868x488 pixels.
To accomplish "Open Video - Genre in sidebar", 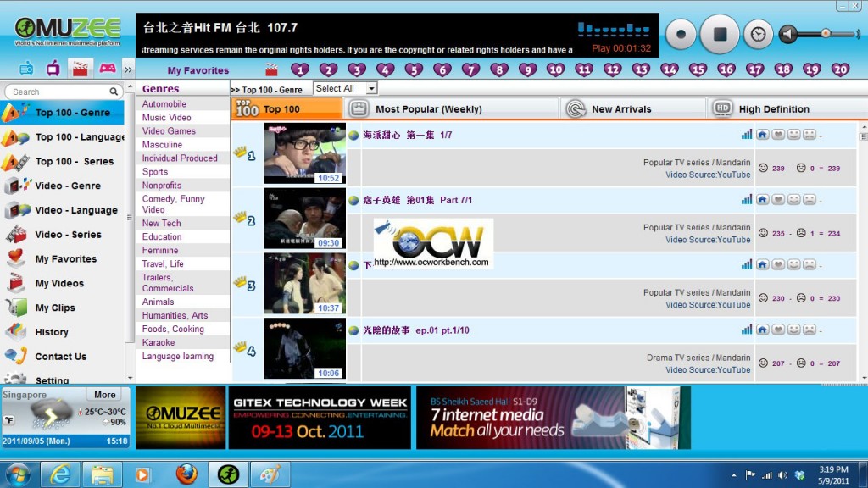I will 63,186.
